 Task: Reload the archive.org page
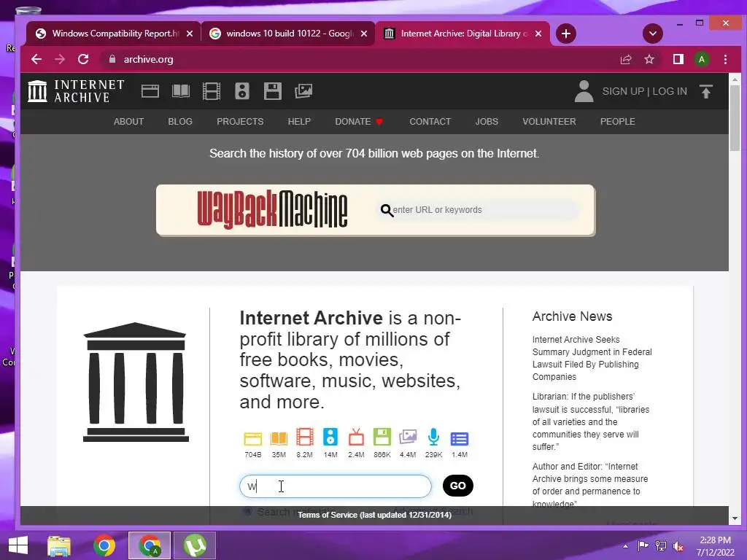pos(83,59)
